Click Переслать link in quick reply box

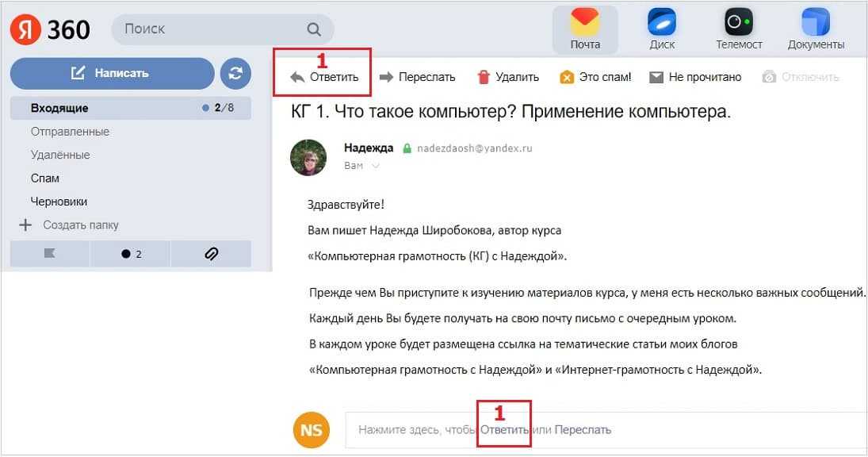(x=583, y=430)
